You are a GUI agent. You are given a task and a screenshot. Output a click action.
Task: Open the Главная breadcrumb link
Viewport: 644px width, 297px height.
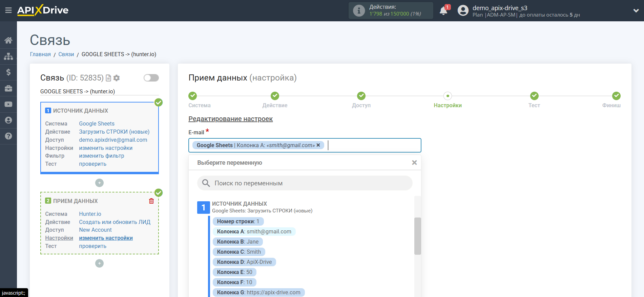[x=40, y=54]
